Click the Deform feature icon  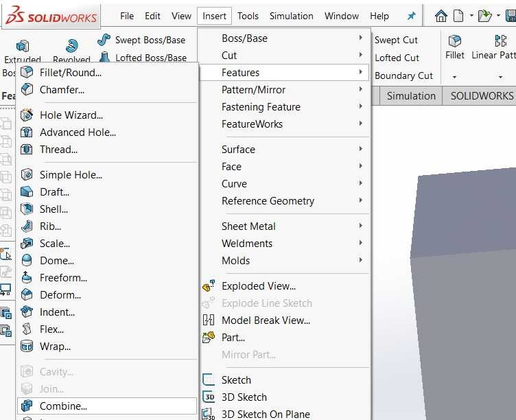pos(27,294)
